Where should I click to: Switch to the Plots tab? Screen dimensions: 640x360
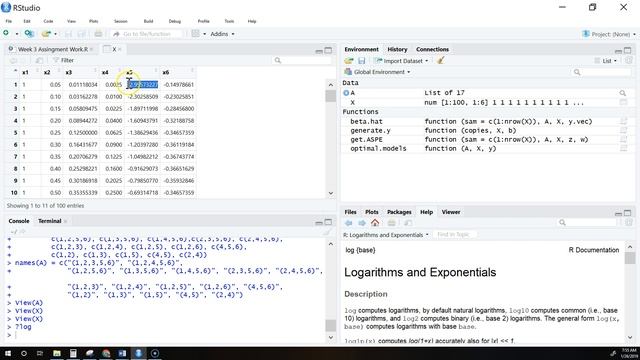(371, 212)
